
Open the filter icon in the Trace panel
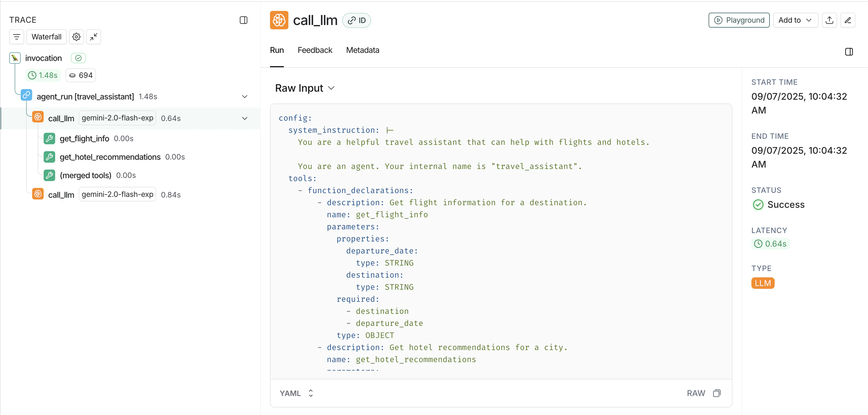point(16,37)
